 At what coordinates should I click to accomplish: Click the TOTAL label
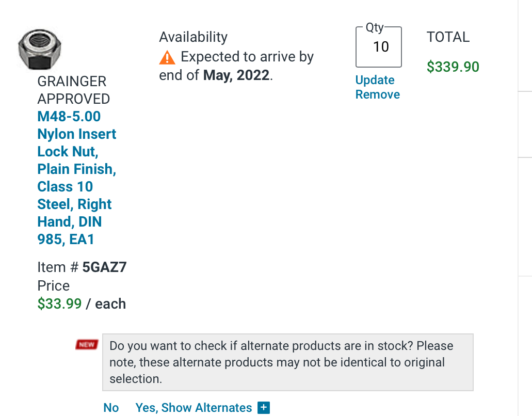click(x=448, y=37)
